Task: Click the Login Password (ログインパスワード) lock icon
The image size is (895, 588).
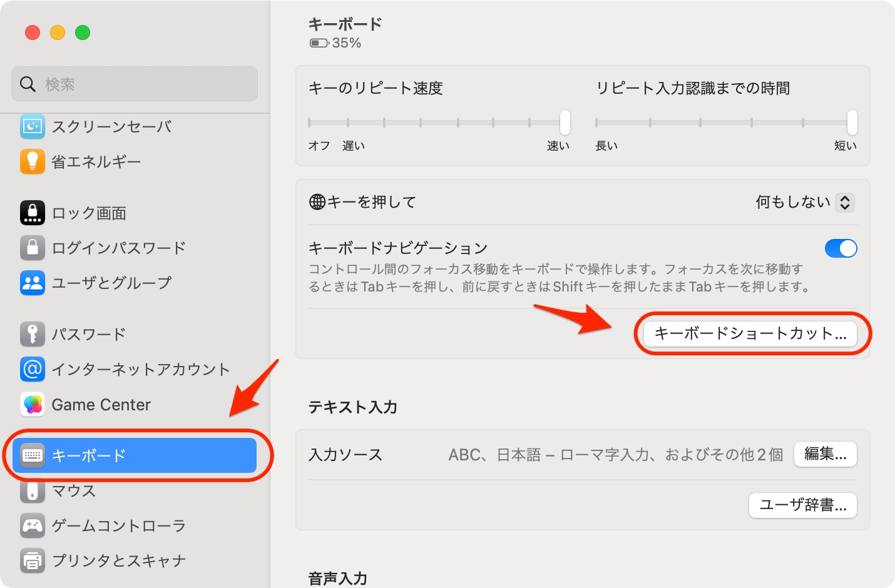Action: tap(33, 248)
